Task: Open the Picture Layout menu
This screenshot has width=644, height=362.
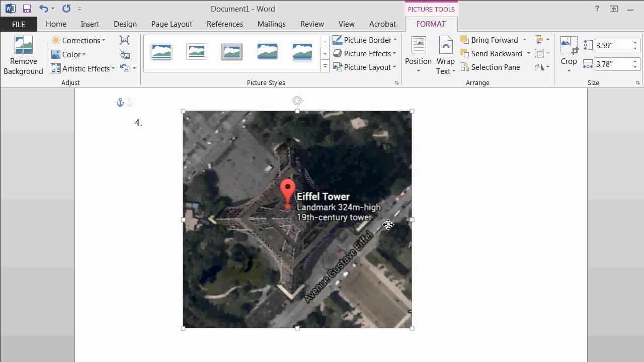Action: click(x=364, y=67)
